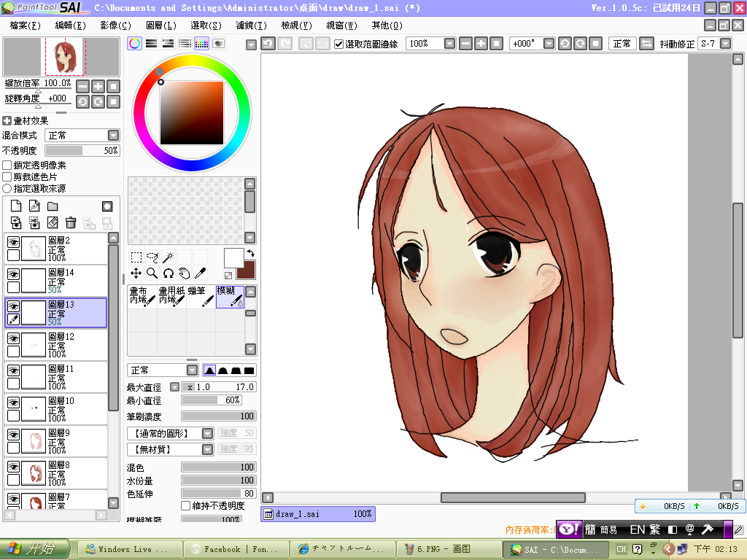Open the 檔案(F) menu
The width and height of the screenshot is (747, 560).
(x=26, y=26)
